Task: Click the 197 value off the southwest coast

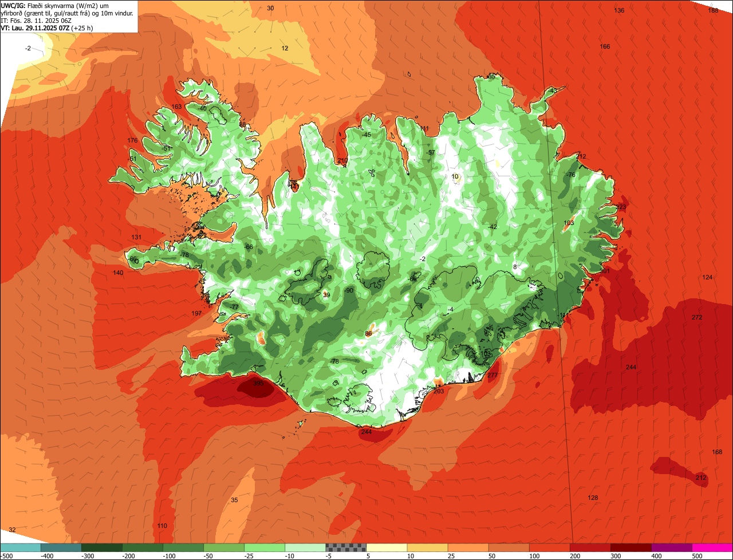Action: [x=196, y=313]
